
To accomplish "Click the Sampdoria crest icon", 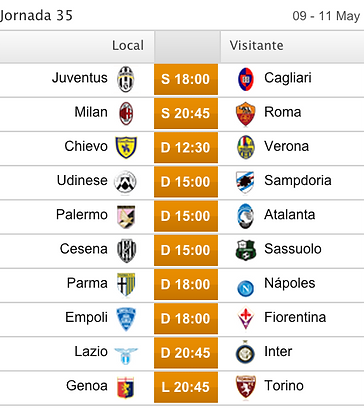I will 245,182.
